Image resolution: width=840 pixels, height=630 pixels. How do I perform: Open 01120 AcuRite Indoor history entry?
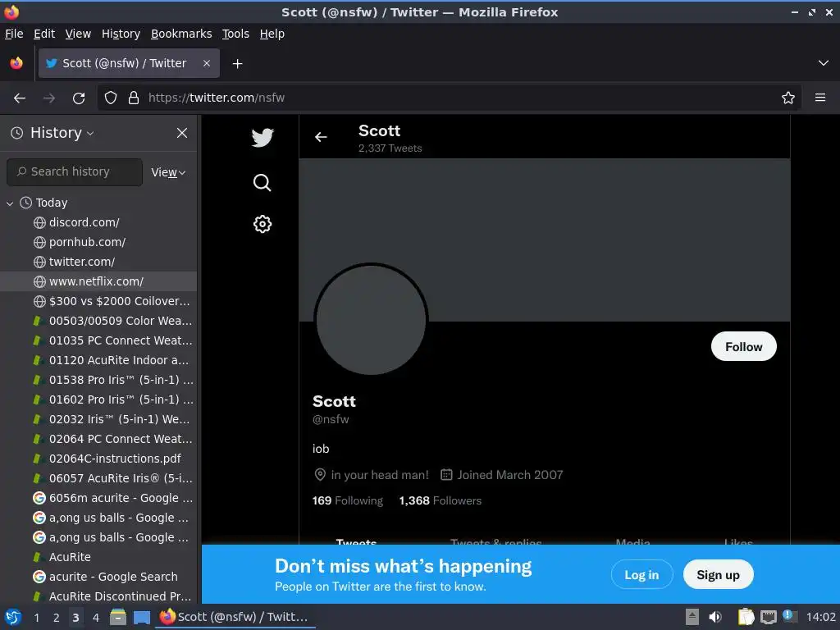[98, 360]
